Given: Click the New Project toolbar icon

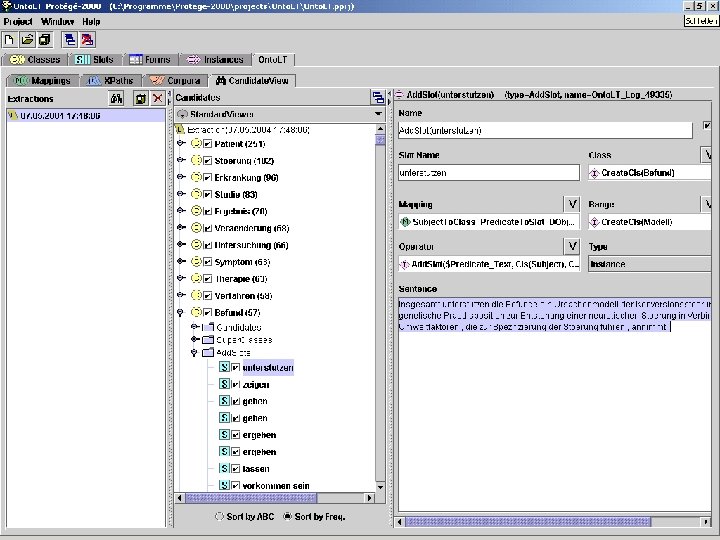Looking at the screenshot, I should click(x=9, y=39).
